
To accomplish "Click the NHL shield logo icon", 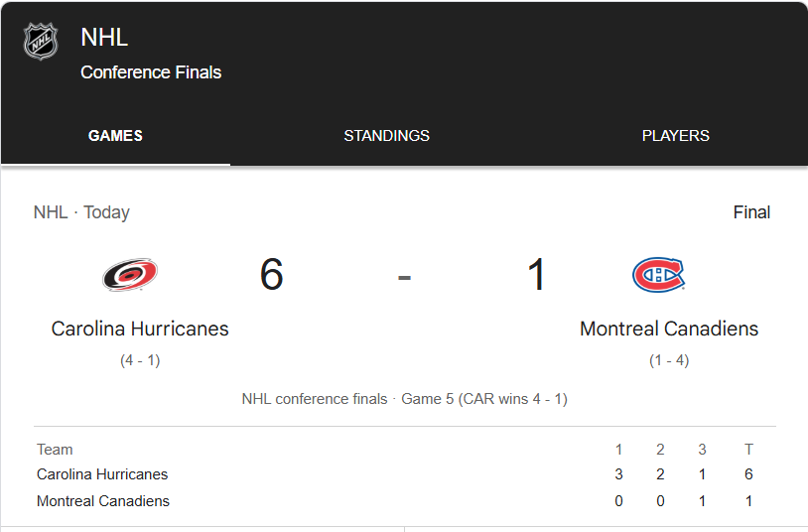I will pos(41,42).
